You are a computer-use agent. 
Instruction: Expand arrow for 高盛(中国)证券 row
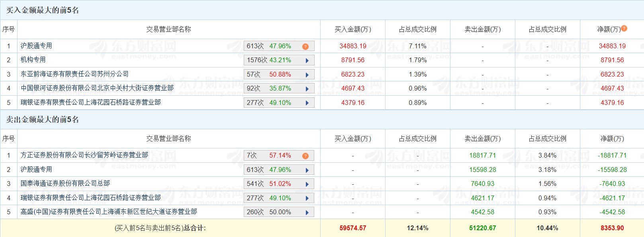pos(307,212)
